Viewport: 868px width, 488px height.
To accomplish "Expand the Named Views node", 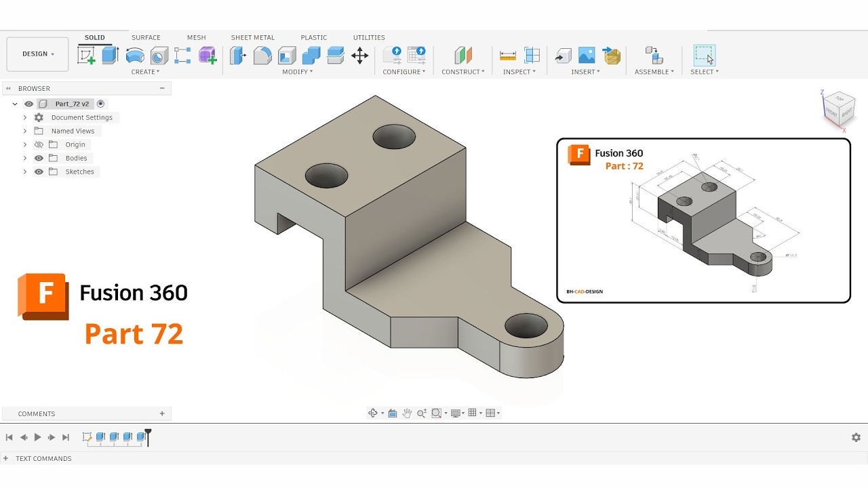I will (x=25, y=131).
